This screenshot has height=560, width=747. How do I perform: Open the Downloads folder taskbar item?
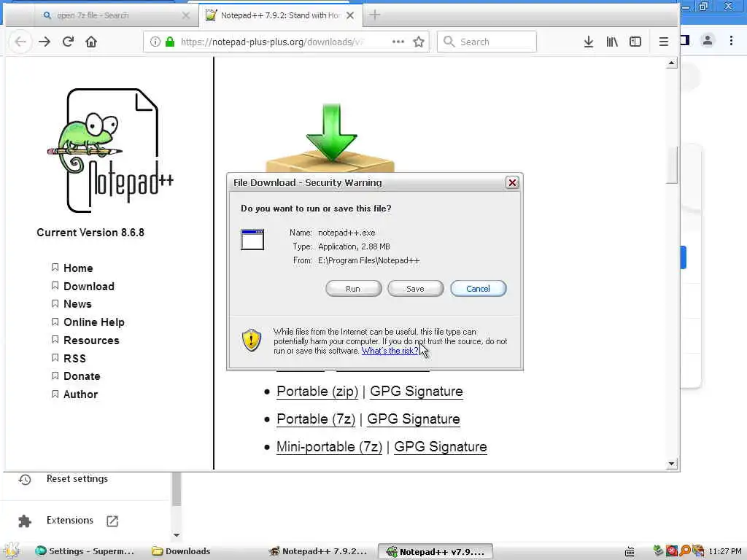pyautogui.click(x=181, y=551)
